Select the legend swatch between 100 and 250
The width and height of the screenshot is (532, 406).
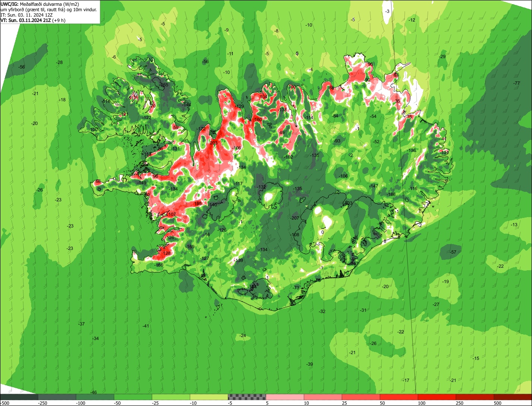coord(437,397)
